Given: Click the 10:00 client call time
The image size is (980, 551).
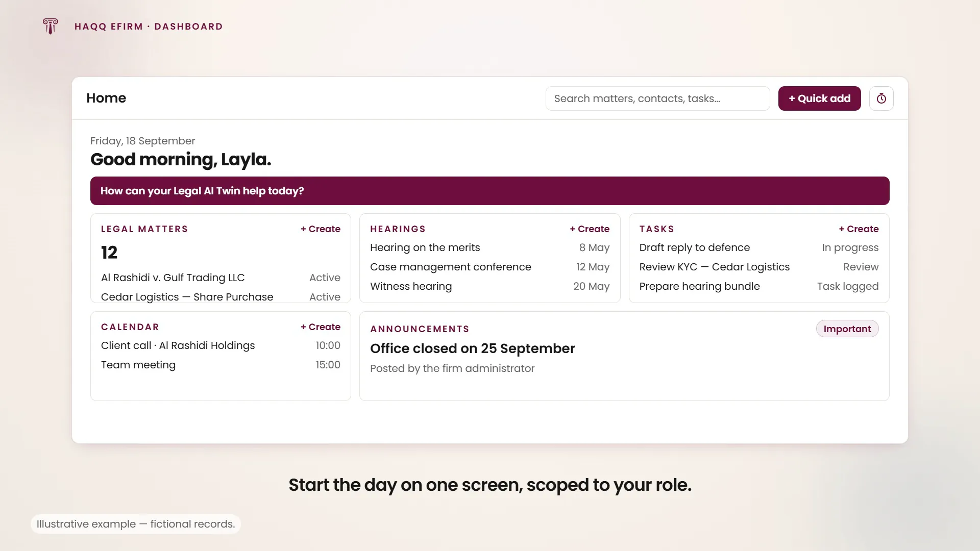Looking at the screenshot, I should click(x=328, y=345).
